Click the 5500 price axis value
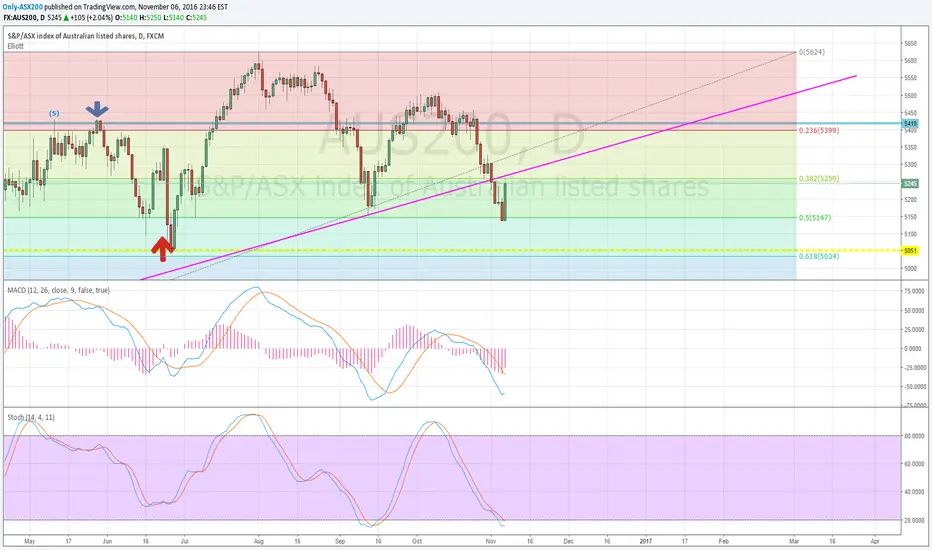 910,95
